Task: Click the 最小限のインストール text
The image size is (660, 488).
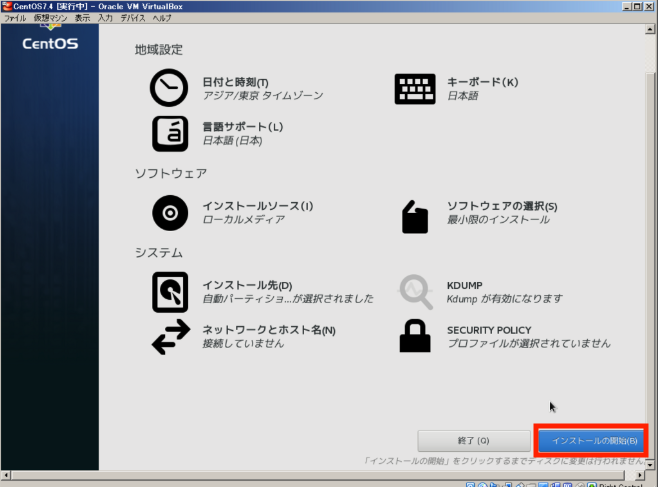Action: click(x=498, y=219)
